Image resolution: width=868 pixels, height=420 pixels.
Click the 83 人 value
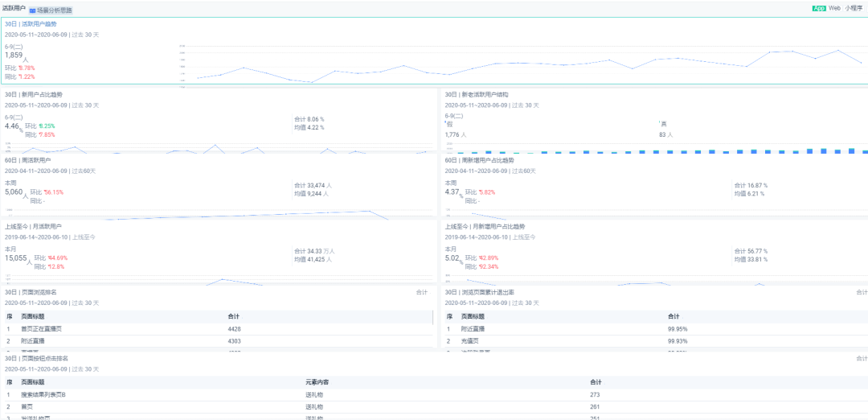666,134
